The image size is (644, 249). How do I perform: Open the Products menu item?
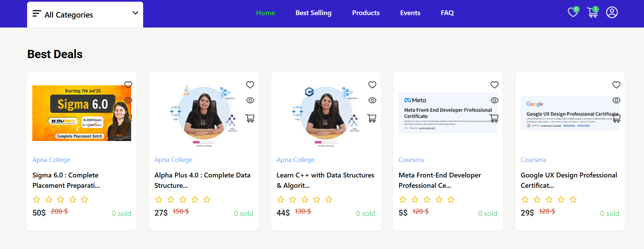[366, 13]
